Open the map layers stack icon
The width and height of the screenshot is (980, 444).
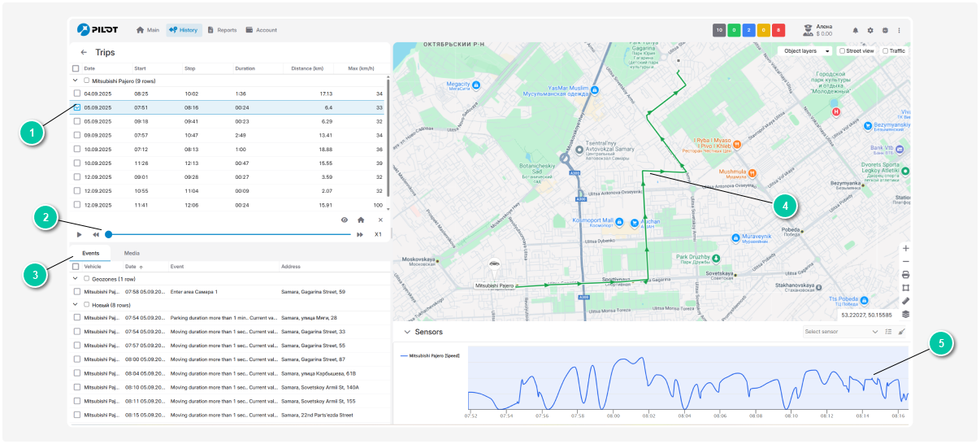coord(905,314)
